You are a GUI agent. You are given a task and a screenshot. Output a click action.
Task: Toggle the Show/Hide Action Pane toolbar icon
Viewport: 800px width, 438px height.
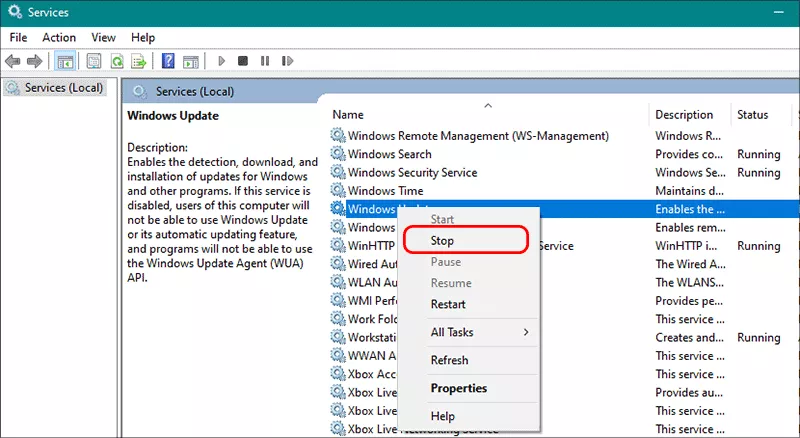coord(191,61)
